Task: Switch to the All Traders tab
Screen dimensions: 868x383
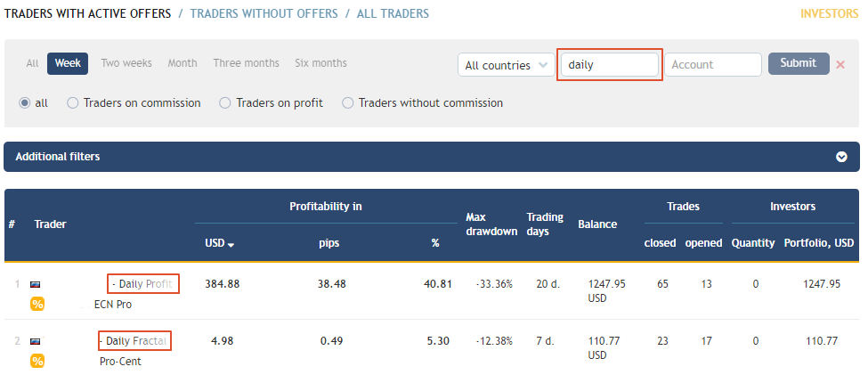Action: point(393,13)
